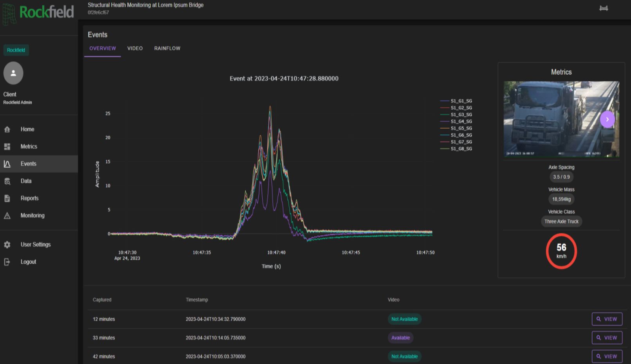
Task: Click the Reports document icon
Action: tap(7, 198)
